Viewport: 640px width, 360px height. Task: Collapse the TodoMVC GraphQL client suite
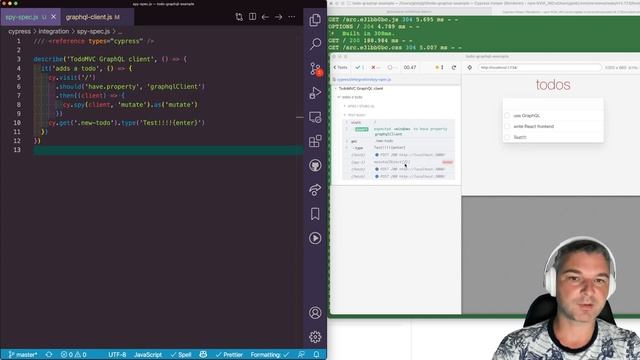click(x=360, y=88)
